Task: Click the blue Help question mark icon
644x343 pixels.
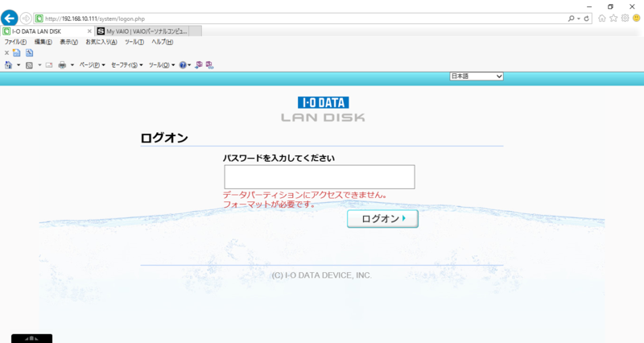Action: pyautogui.click(x=183, y=65)
